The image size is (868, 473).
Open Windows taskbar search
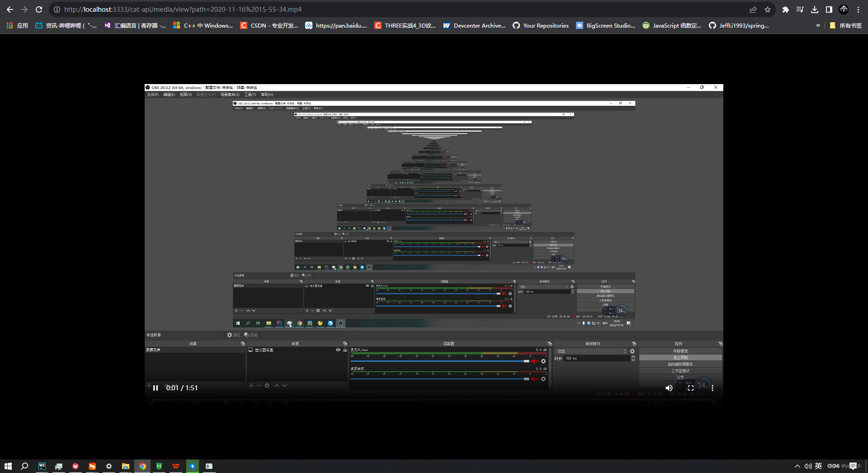click(x=25, y=466)
